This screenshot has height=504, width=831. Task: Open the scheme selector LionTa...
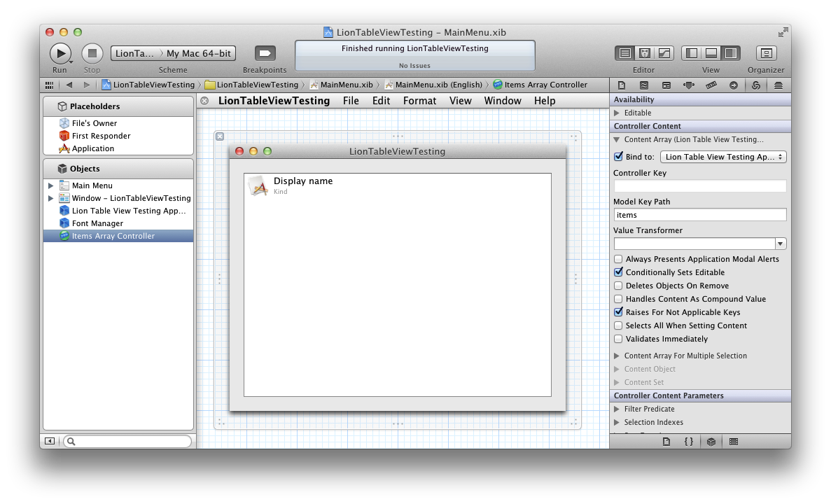(x=134, y=53)
